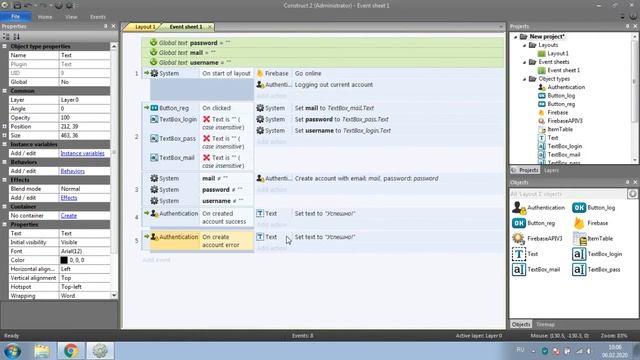Collapse Object type properties section
The width and height of the screenshot is (640, 360).
[x=4, y=46]
